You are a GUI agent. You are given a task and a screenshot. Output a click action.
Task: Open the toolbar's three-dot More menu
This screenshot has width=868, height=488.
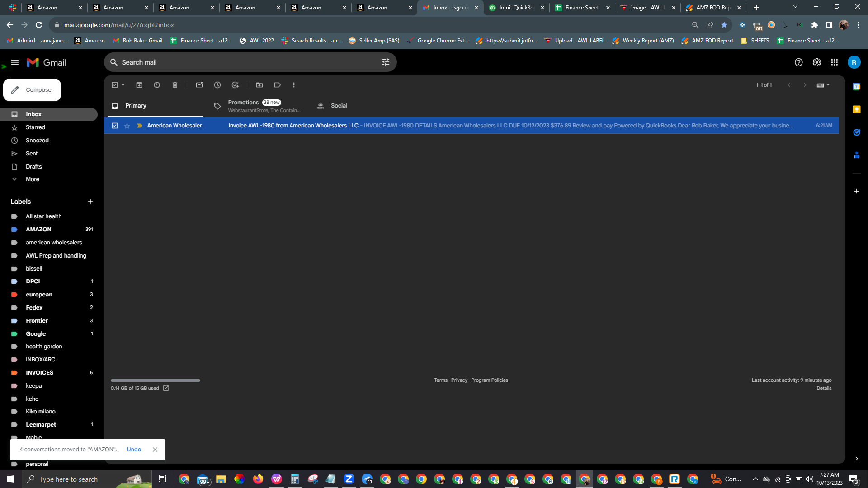294,85
